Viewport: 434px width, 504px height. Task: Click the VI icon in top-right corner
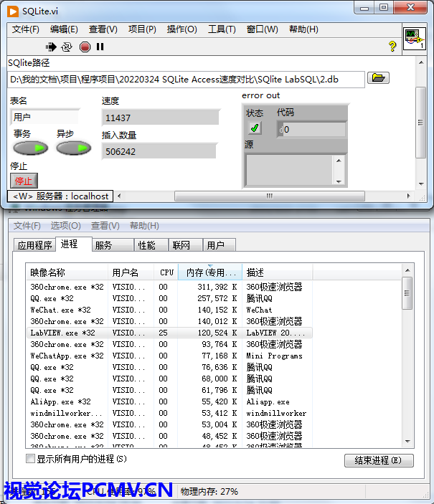[x=414, y=39]
